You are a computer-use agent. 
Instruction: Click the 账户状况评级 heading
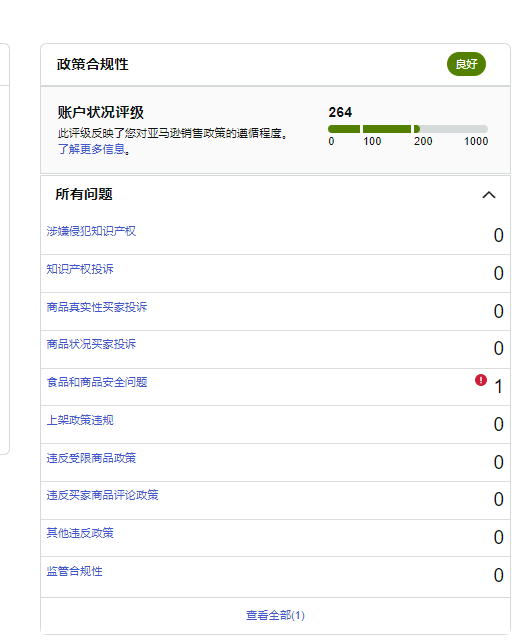101,112
